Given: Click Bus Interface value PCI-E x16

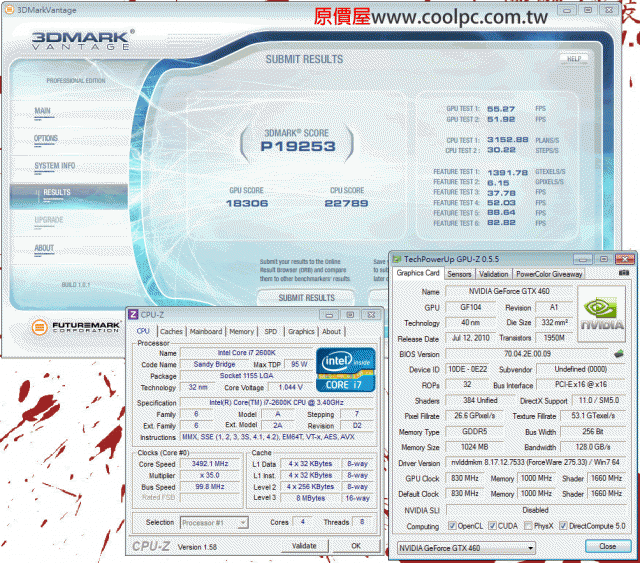Looking at the screenshot, I should (x=580, y=385).
